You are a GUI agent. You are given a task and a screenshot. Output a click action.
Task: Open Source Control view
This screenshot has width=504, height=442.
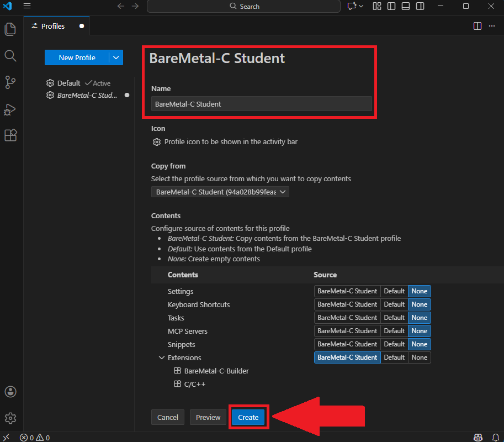pos(10,82)
